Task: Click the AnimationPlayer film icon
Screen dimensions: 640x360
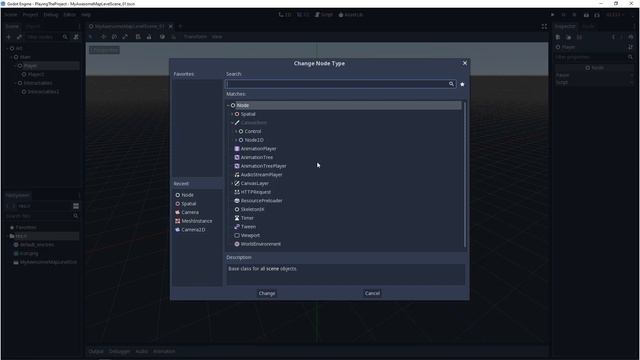Action: [x=237, y=149]
